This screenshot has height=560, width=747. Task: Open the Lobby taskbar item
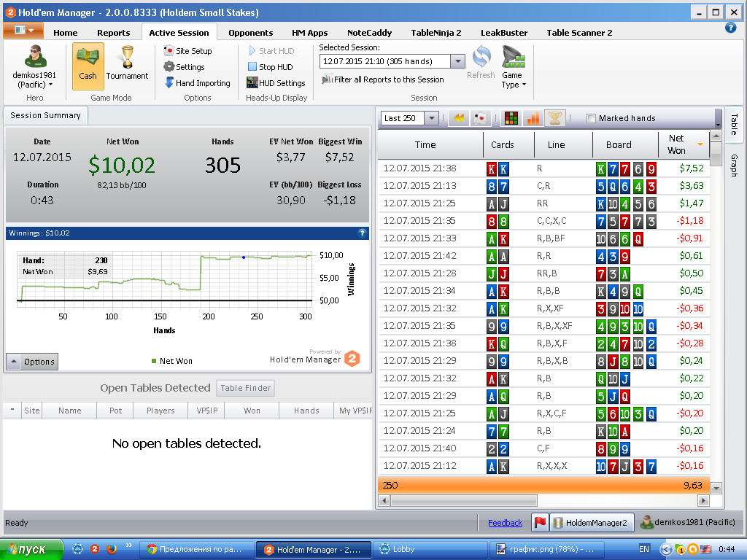pyautogui.click(x=429, y=550)
